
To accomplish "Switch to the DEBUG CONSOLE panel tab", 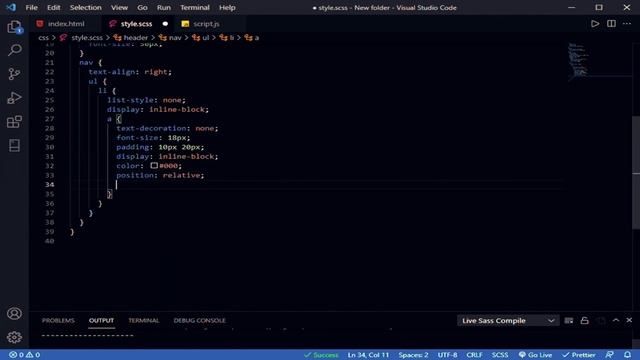I will (199, 320).
